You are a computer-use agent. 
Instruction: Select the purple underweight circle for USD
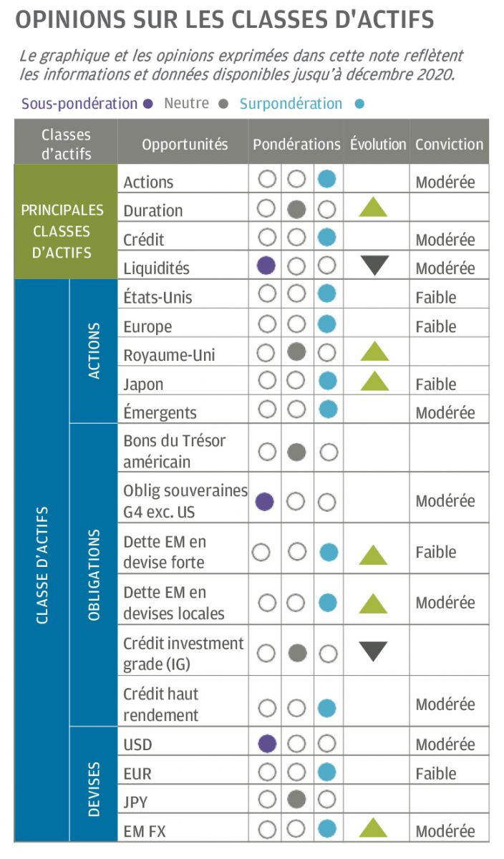click(x=266, y=744)
